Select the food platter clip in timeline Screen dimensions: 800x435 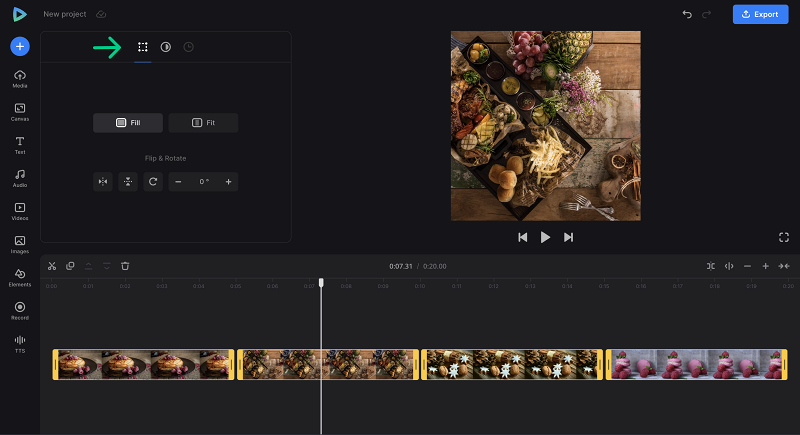(x=328, y=365)
